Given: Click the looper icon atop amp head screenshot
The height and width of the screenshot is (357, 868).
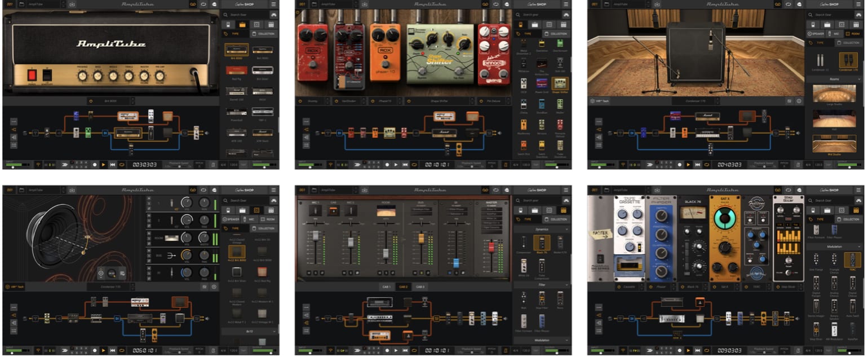Looking at the screenshot, I should click(193, 4).
